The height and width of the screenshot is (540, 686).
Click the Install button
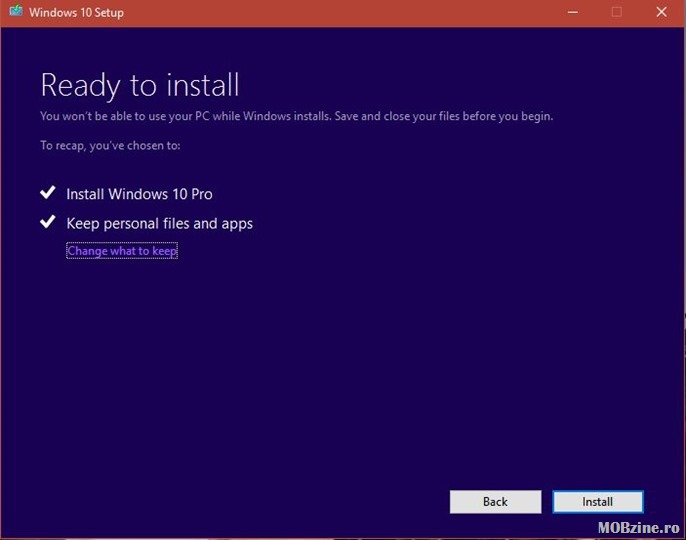[x=598, y=501]
